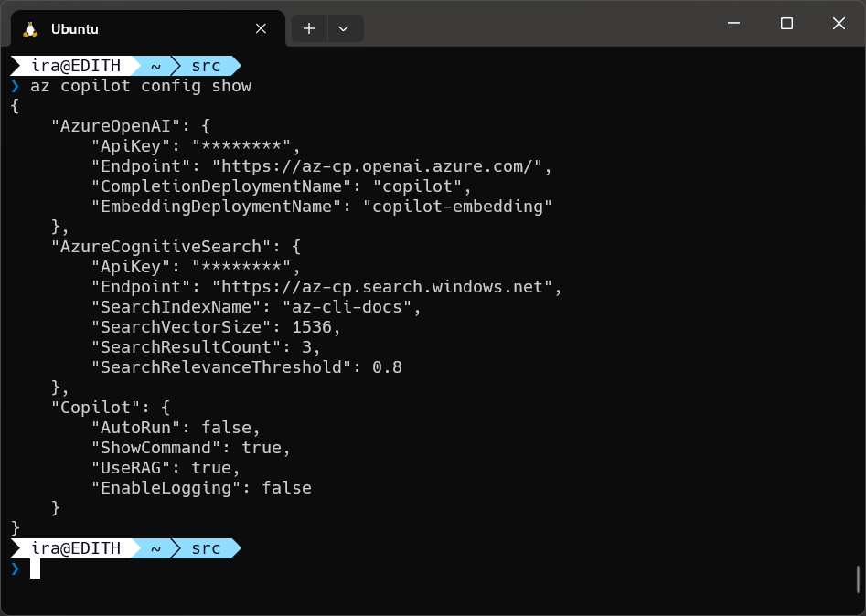Click the terminal scrollbar thumb

point(859,579)
